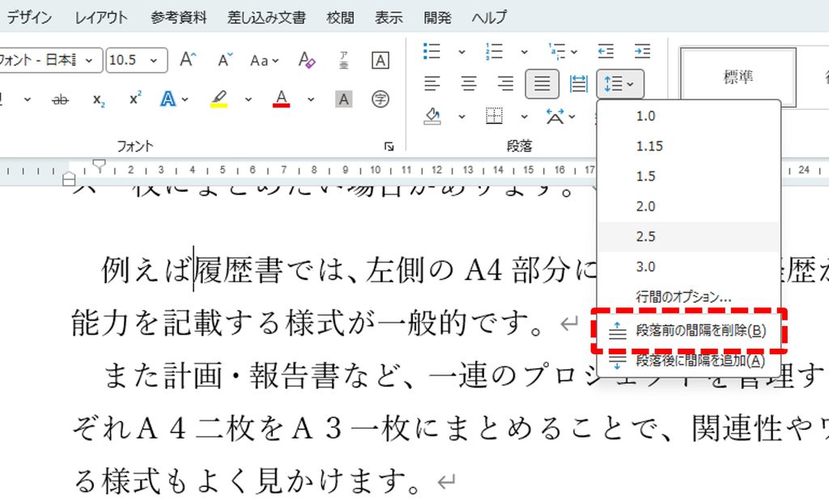Toggle subscript formatting
The image size is (829, 504).
98,100
